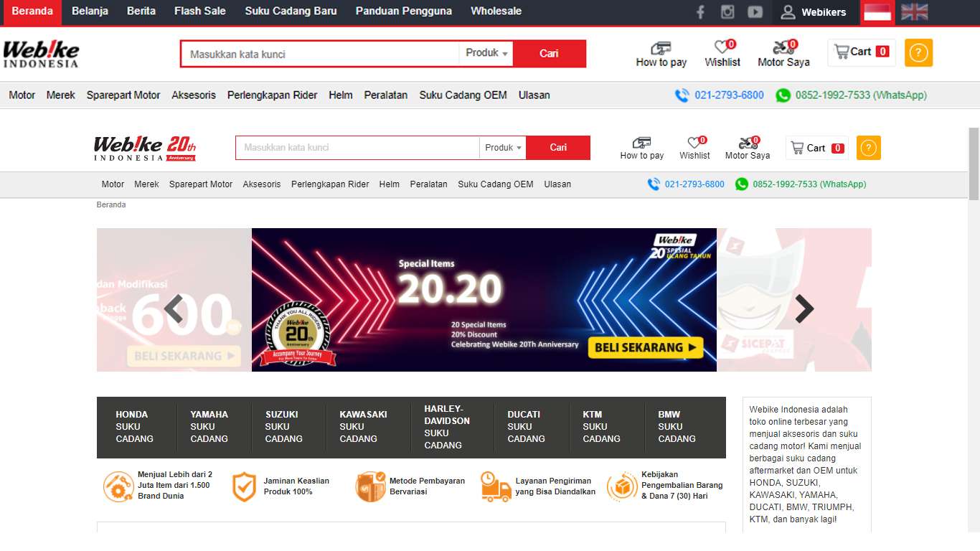
Task: Open the Motor menu in outer navigation
Action: click(22, 95)
